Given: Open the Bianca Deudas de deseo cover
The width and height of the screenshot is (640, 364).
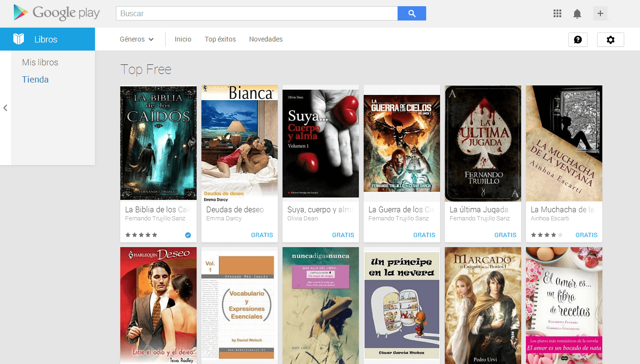Looking at the screenshot, I should tap(240, 144).
